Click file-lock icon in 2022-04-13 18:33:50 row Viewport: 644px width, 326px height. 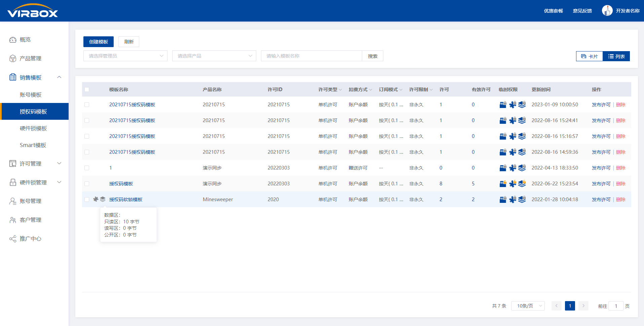(x=503, y=168)
